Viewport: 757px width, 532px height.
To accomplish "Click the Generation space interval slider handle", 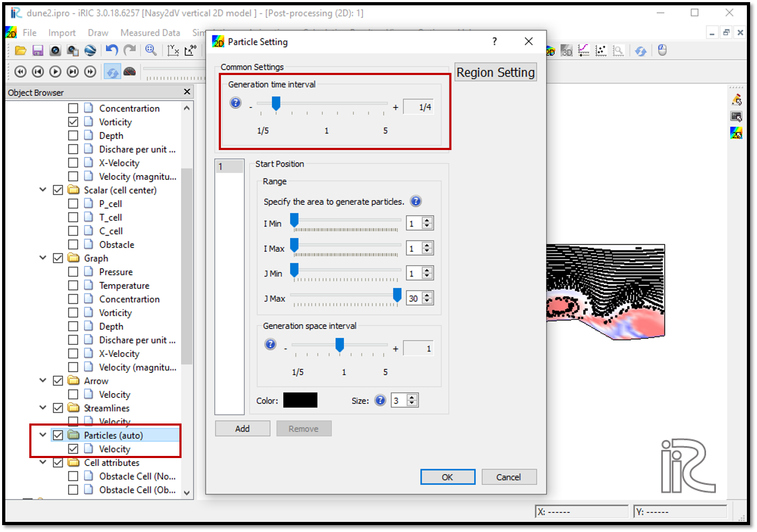I will pyautogui.click(x=340, y=345).
